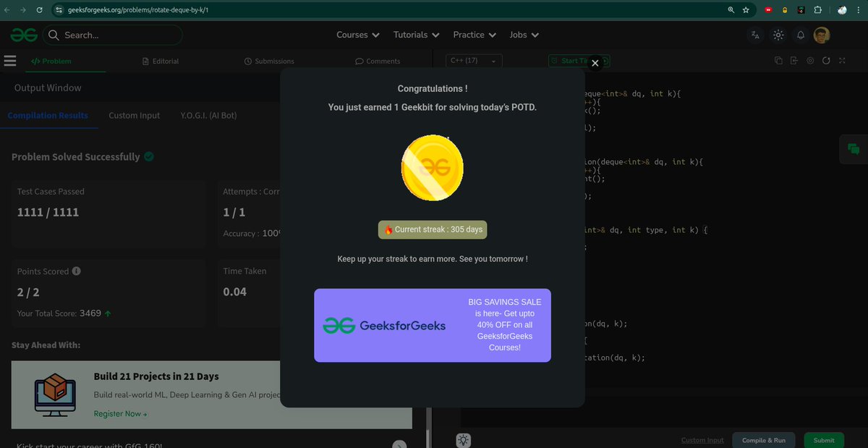Toggle the light/dark theme sun icon
Screen dimensions: 868x448
[x=778, y=35]
